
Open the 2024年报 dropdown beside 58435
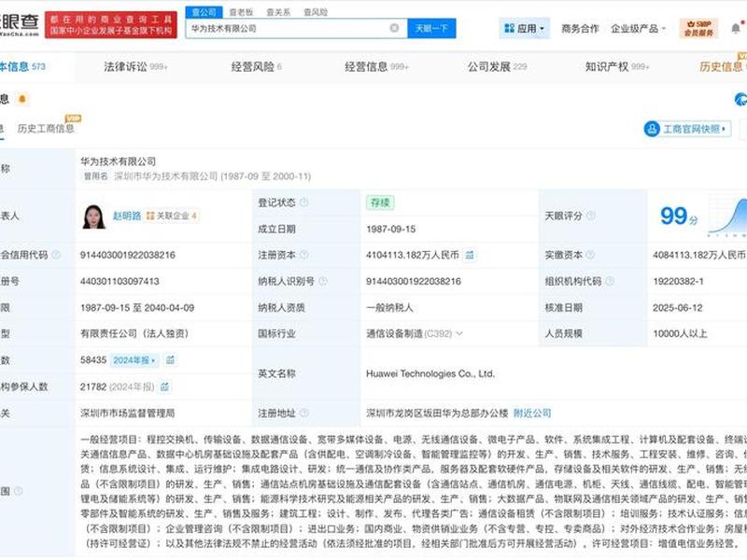click(134, 360)
